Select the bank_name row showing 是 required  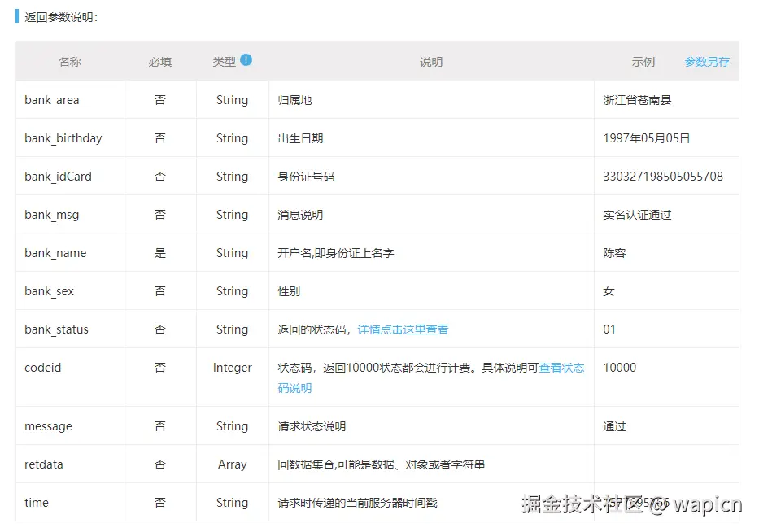click(x=159, y=252)
